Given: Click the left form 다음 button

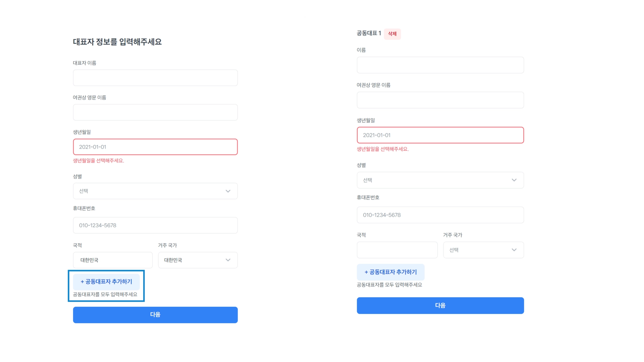Looking at the screenshot, I should [155, 315].
